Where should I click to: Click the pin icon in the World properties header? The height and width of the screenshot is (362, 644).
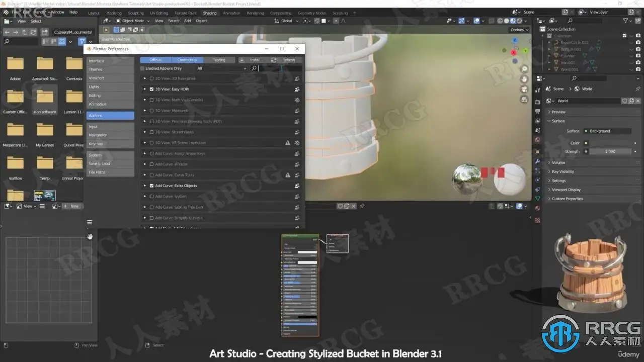click(x=638, y=88)
